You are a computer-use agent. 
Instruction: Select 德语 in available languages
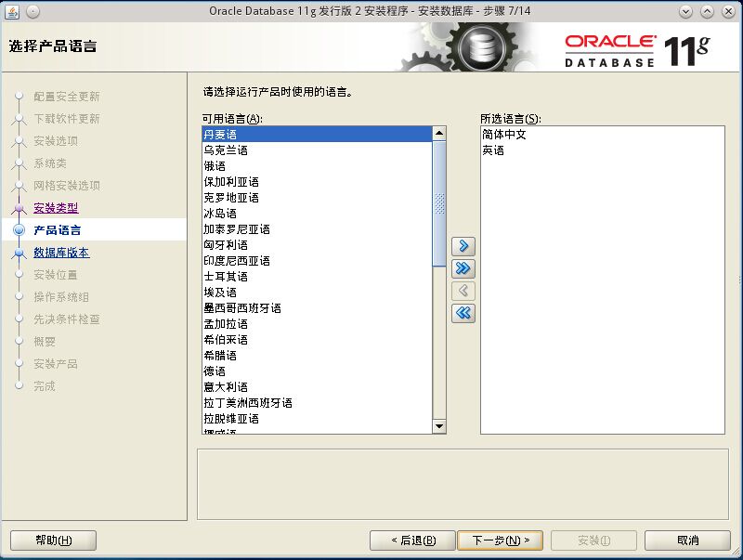click(317, 371)
